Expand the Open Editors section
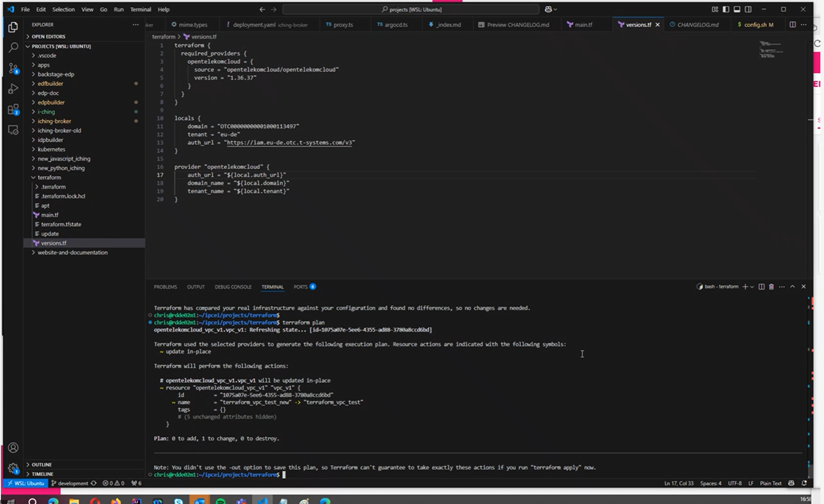This screenshot has width=824, height=504. [x=48, y=36]
